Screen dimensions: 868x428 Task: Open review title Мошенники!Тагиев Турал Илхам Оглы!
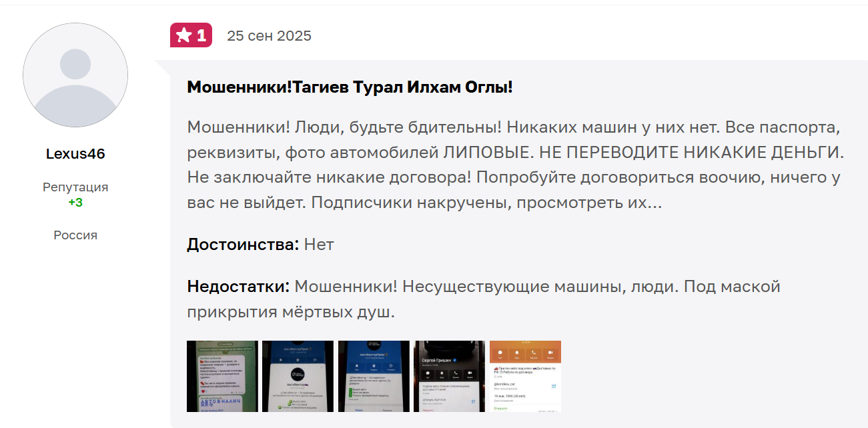(x=350, y=87)
